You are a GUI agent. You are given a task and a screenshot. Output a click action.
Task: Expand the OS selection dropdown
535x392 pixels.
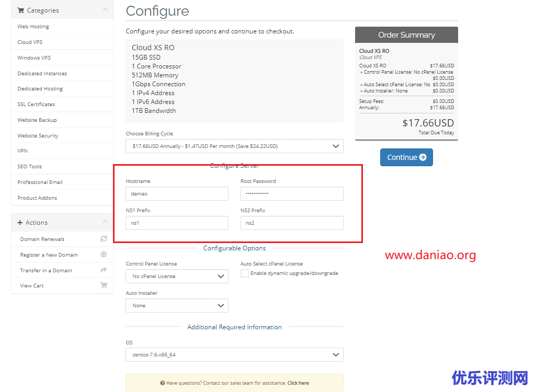(234, 355)
